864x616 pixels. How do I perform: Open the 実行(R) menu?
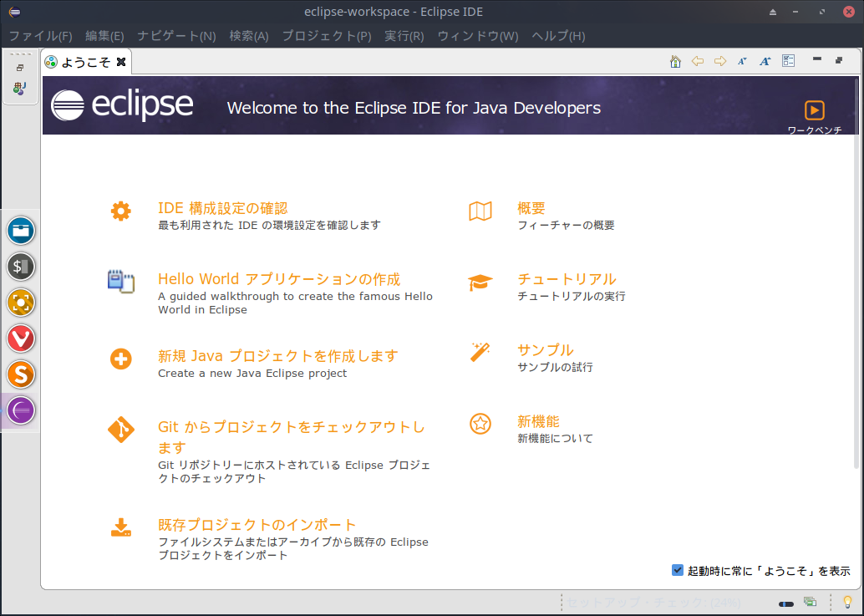point(404,36)
